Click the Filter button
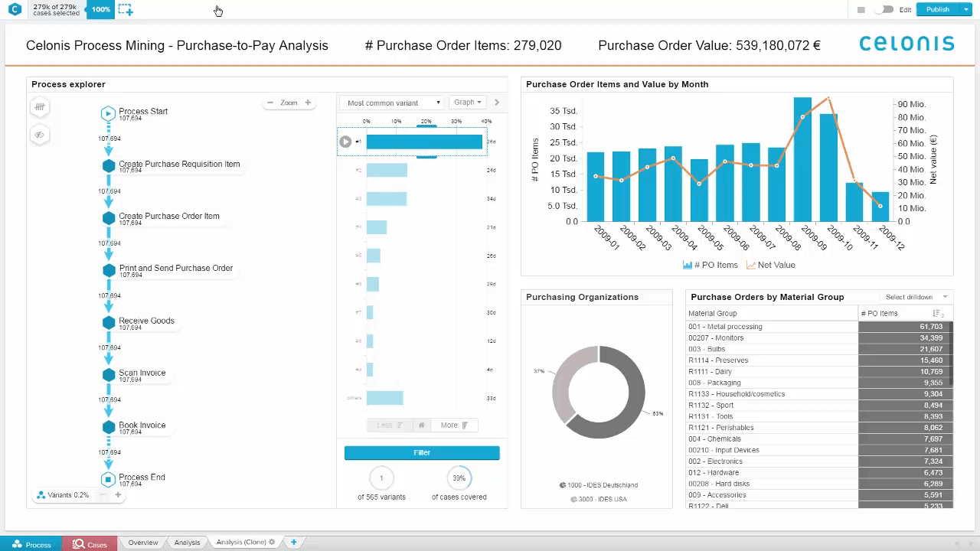Image resolution: width=980 pixels, height=551 pixels. pyautogui.click(x=422, y=453)
